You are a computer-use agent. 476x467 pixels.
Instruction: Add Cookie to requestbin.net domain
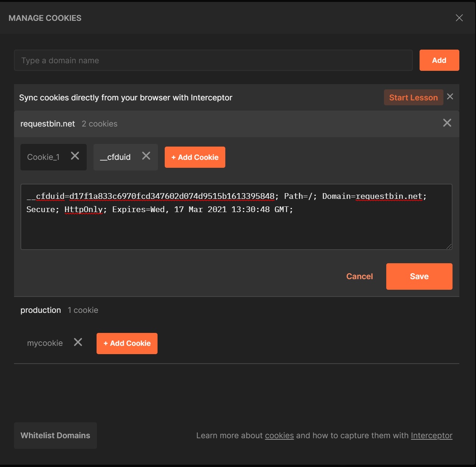[195, 157]
